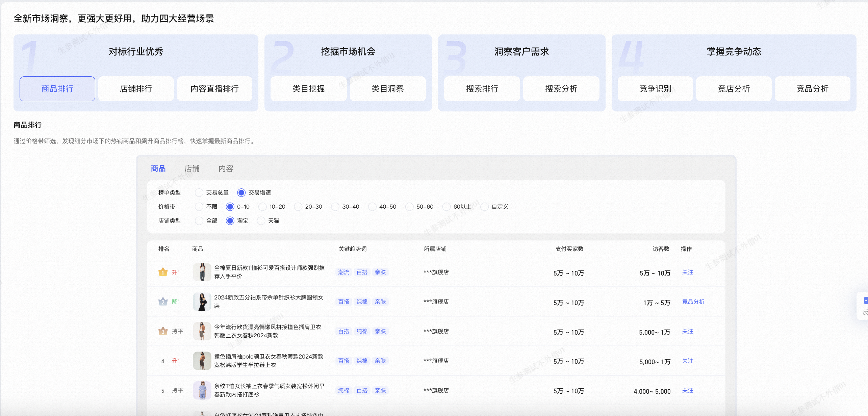Image resolution: width=868 pixels, height=416 pixels.
Task: Click visitor count 1万 ~ 5万
Action: point(657,303)
